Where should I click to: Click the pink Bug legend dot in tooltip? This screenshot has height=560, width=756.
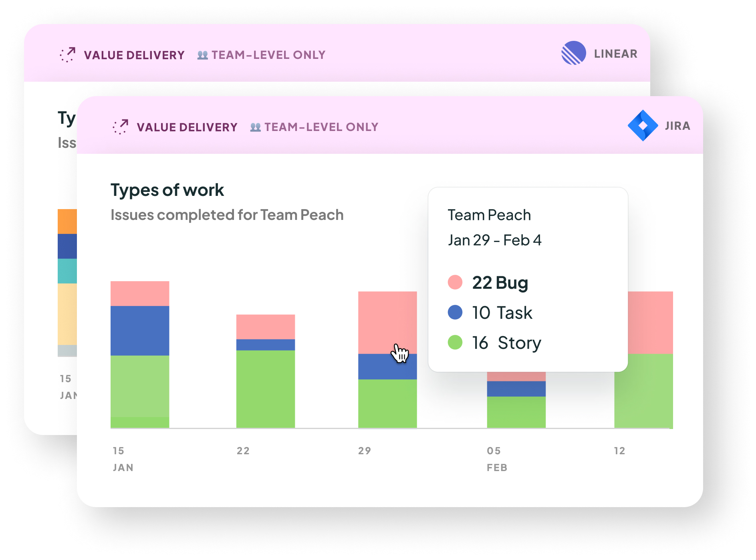(x=455, y=282)
